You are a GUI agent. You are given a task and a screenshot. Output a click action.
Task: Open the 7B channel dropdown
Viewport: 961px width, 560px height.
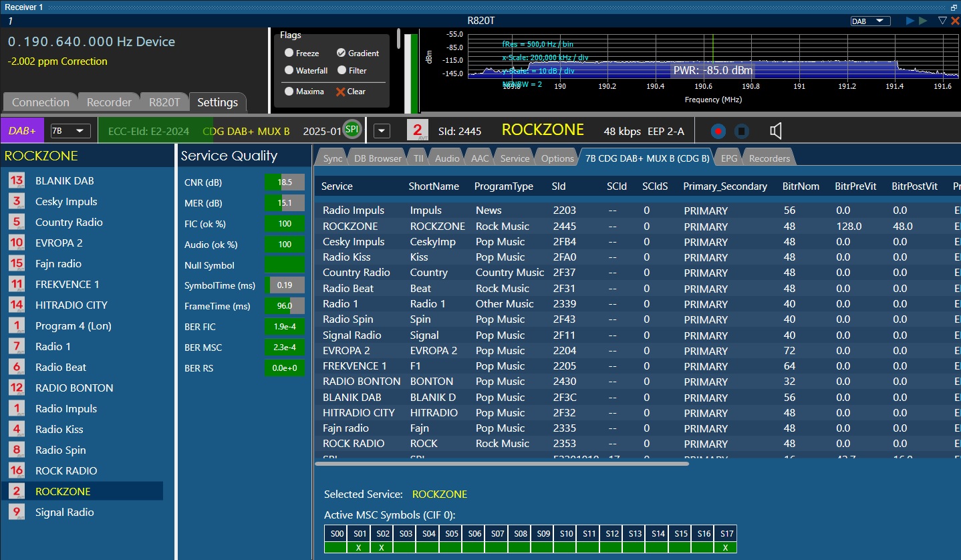point(70,131)
